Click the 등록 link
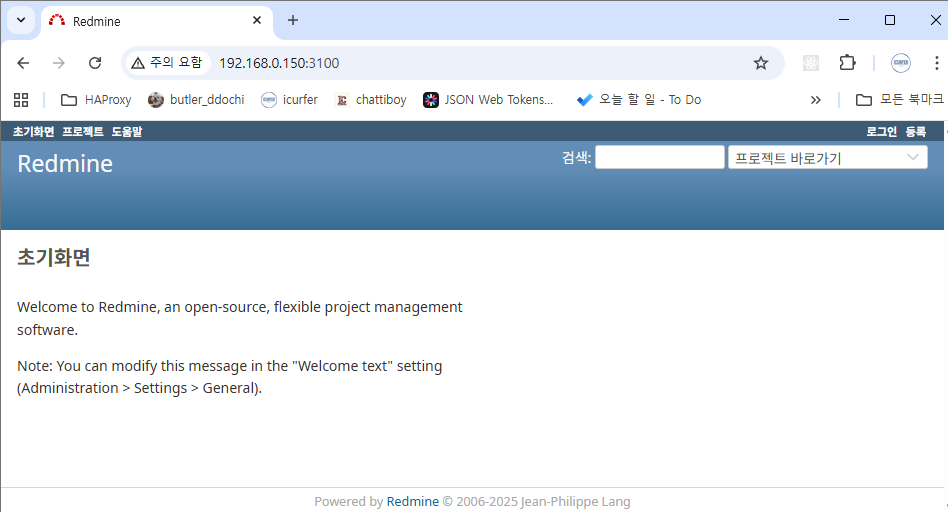 [916, 132]
